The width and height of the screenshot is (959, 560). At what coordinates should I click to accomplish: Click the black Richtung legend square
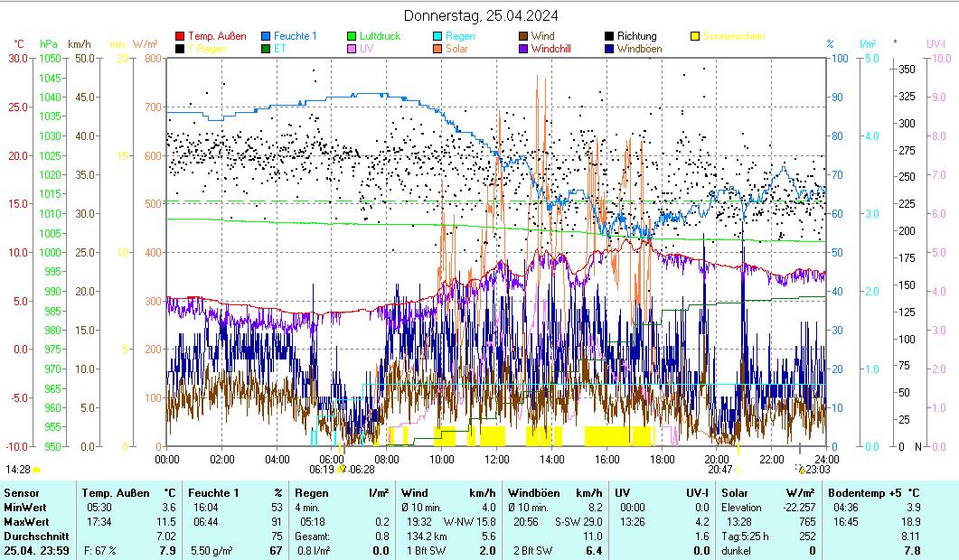pyautogui.click(x=610, y=37)
